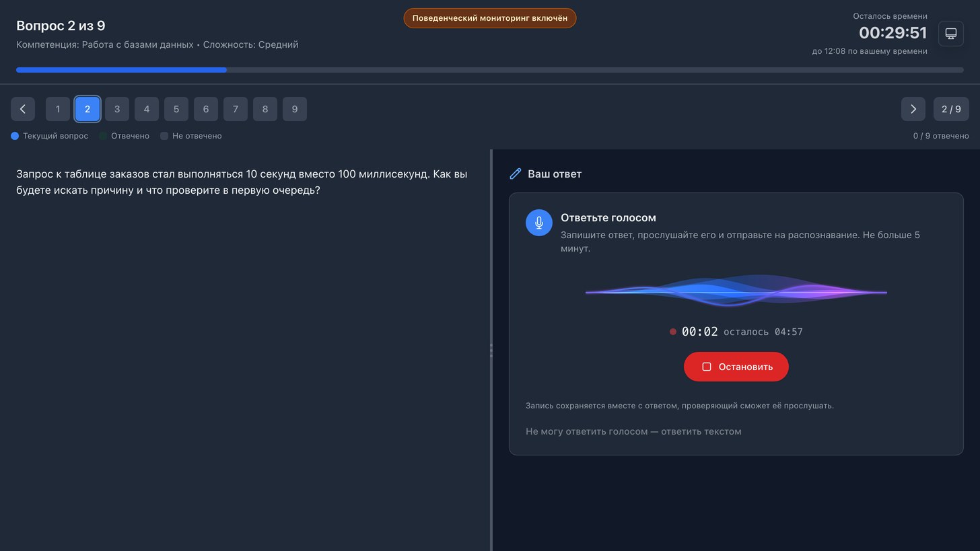Click the 'Вопрос 2 из 9' heading

(61, 26)
